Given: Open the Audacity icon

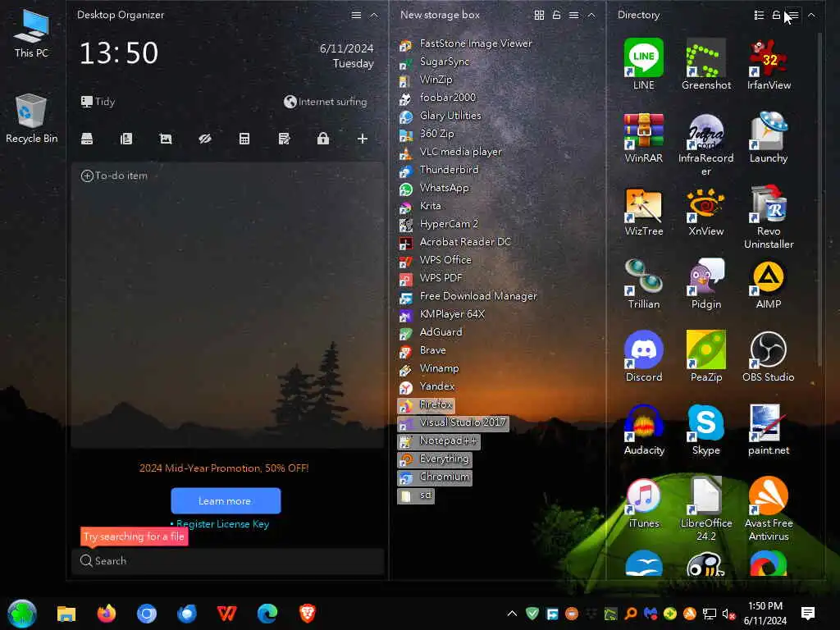Looking at the screenshot, I should (x=643, y=430).
